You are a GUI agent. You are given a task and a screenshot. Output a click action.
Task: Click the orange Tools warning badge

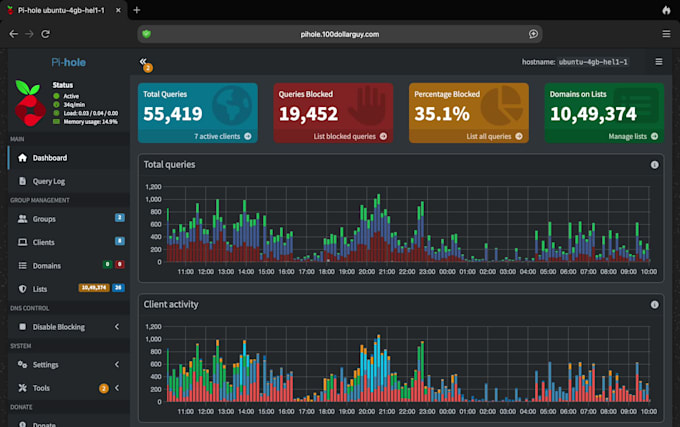(x=104, y=388)
